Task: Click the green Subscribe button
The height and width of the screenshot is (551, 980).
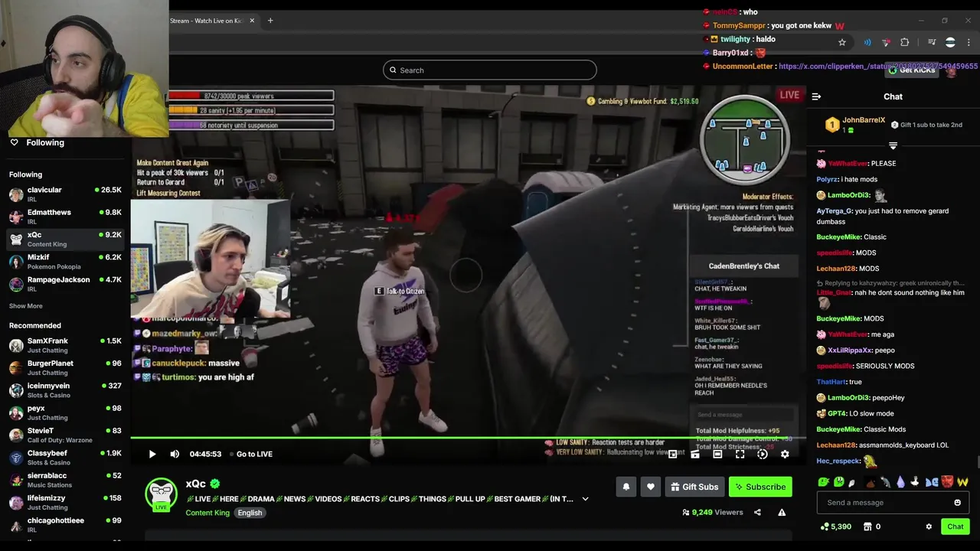Action: [760, 487]
